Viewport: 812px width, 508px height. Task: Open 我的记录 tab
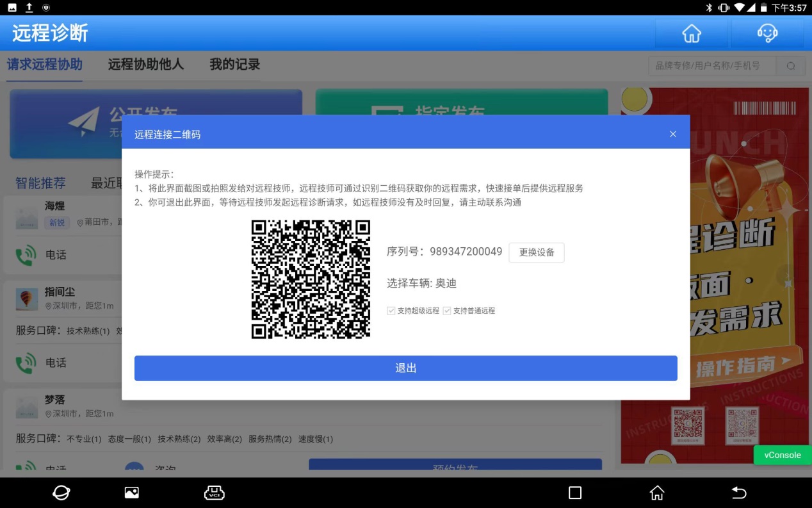(x=235, y=65)
